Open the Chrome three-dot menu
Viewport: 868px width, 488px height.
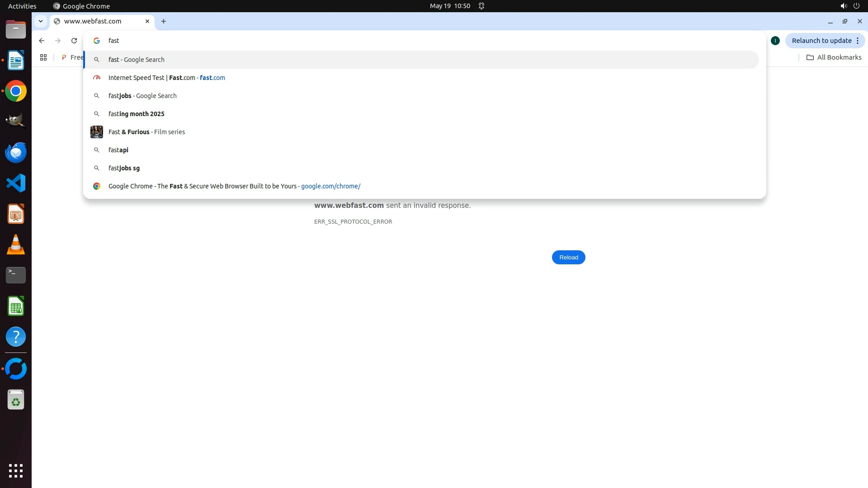[x=858, y=41]
